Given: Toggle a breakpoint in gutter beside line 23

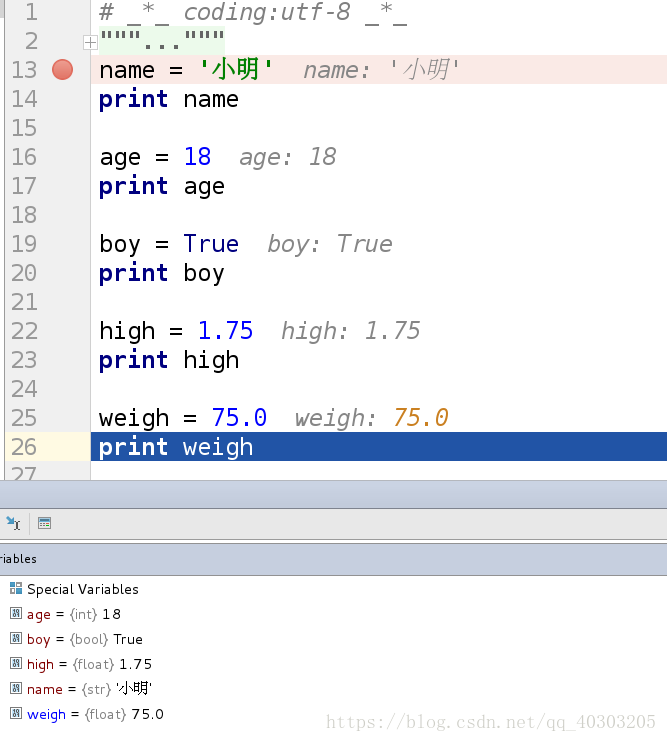Looking at the screenshot, I should coord(62,360).
